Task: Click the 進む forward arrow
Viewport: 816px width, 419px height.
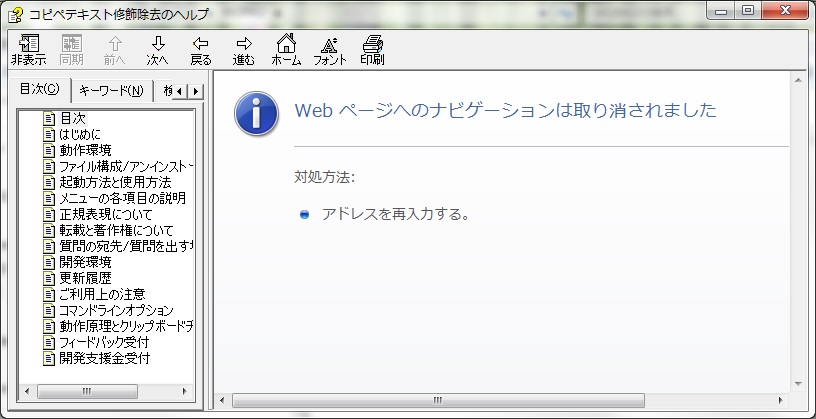Action: (x=244, y=50)
